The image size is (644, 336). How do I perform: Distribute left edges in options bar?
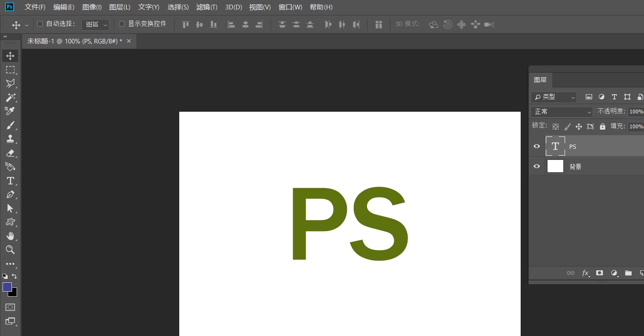[x=328, y=25]
